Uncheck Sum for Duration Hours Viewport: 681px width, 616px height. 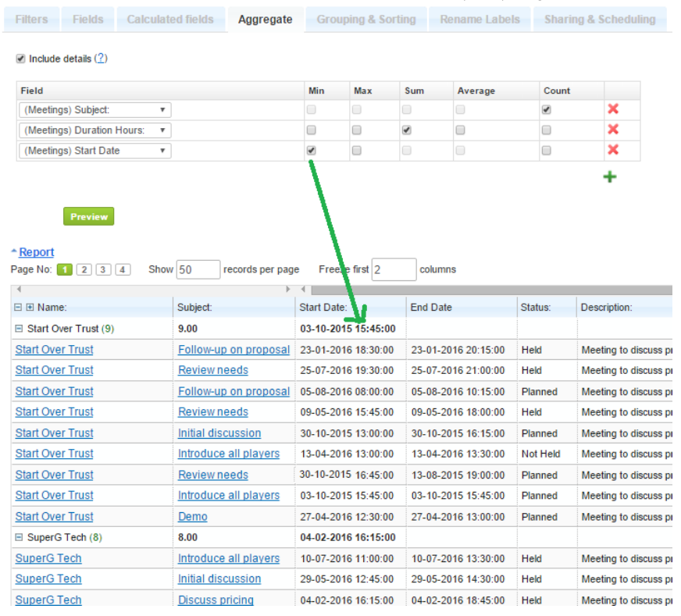point(407,130)
